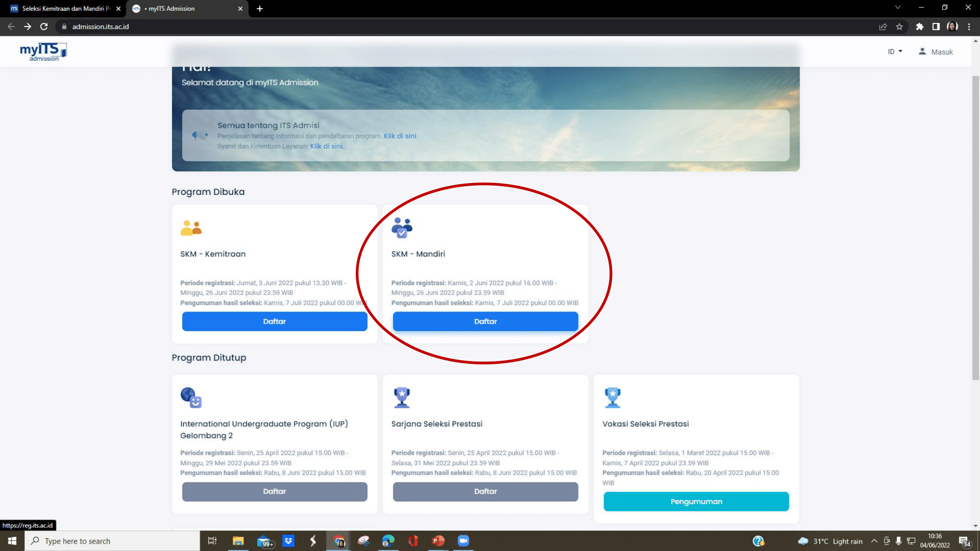Switch to Seleksi Kemitraan dan Mandiri tab
980x551 pixels.
pyautogui.click(x=64, y=8)
